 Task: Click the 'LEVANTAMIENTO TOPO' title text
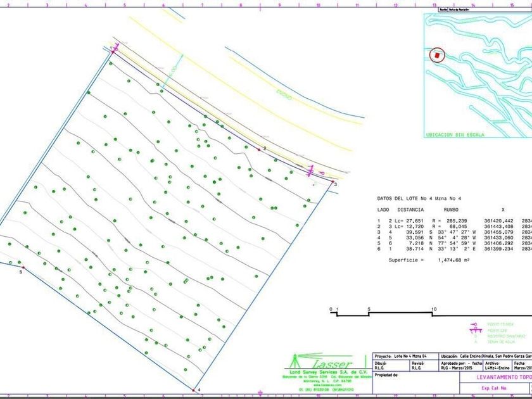[504, 377]
